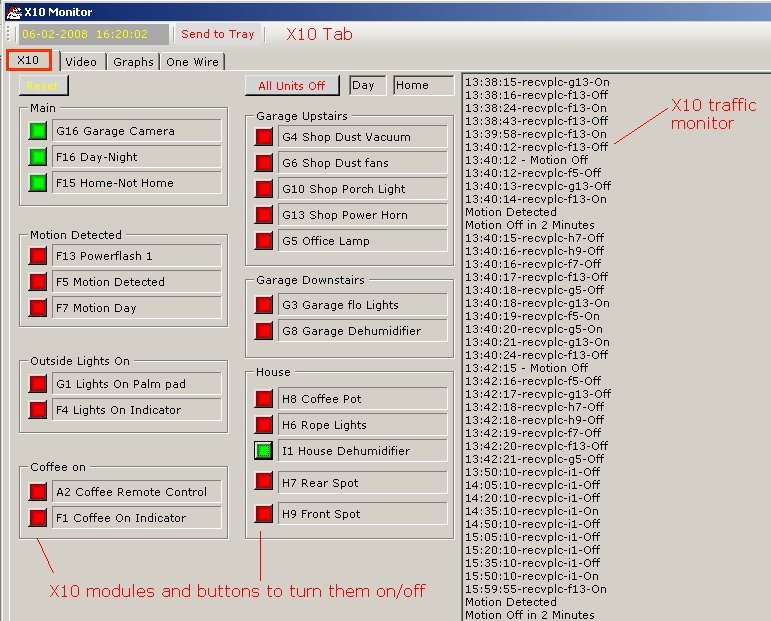The image size is (771, 621).
Task: Turn on H6 Rope Lights
Action: pos(264,425)
